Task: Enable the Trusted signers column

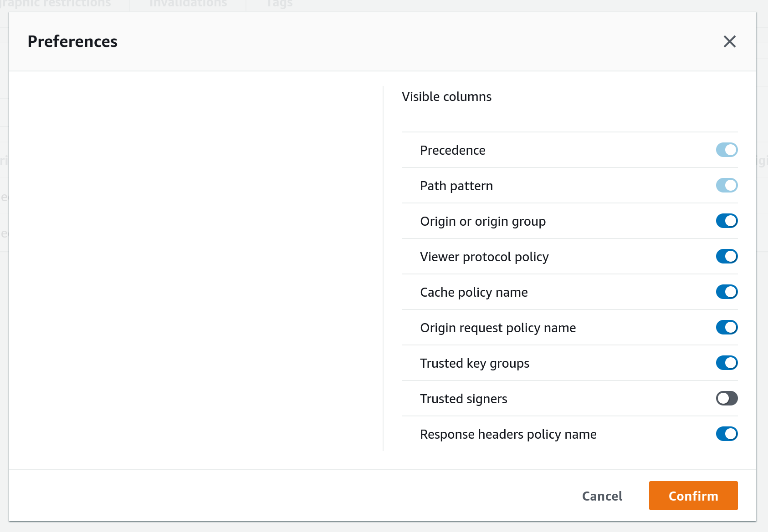Action: pyautogui.click(x=727, y=398)
